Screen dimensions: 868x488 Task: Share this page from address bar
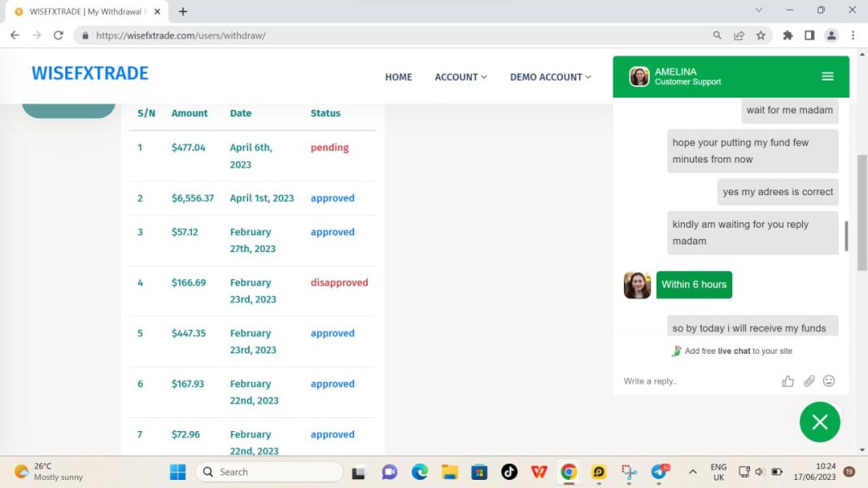coord(739,36)
